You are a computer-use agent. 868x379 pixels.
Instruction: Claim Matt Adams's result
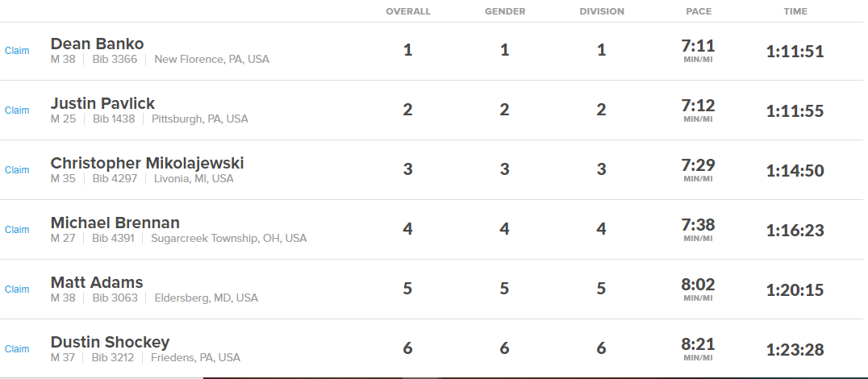pyautogui.click(x=17, y=289)
